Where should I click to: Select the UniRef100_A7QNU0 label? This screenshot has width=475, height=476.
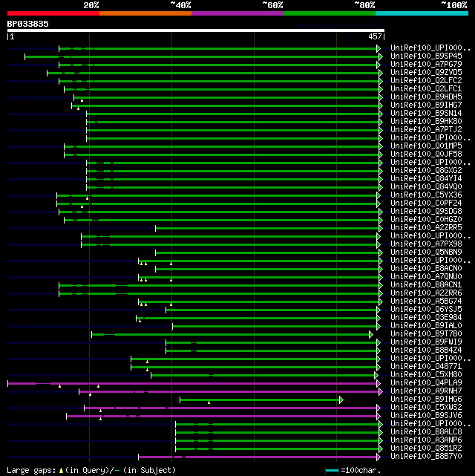pyautogui.click(x=426, y=277)
